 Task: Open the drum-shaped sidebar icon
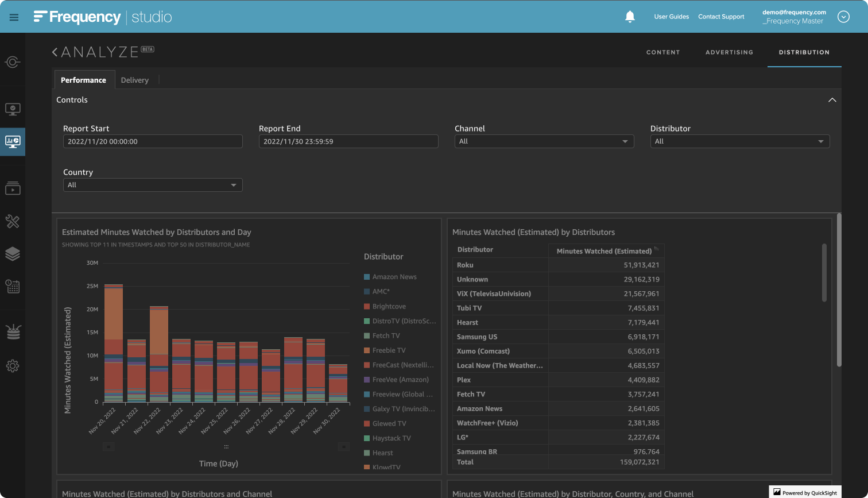pyautogui.click(x=13, y=332)
